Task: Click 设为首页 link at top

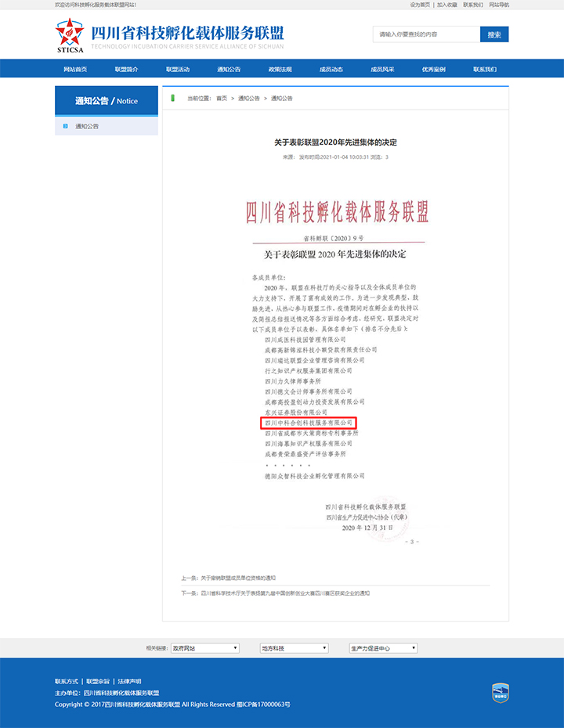Action: click(420, 5)
